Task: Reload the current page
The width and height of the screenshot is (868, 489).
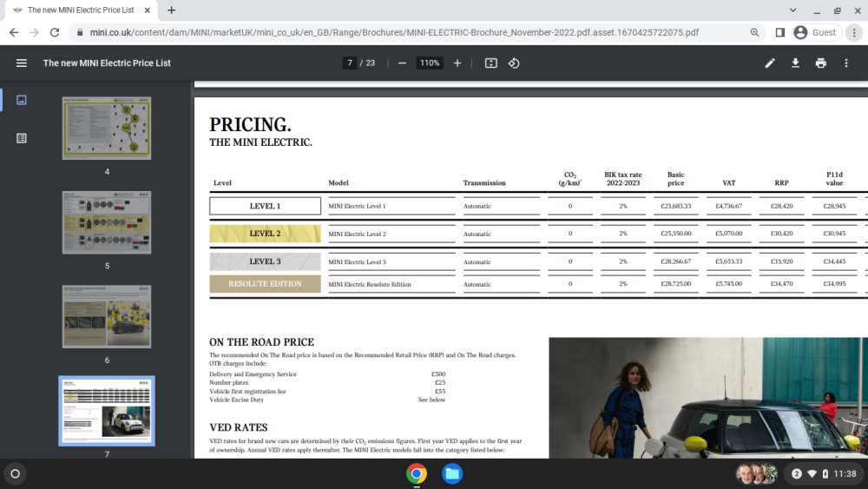Action: 54,33
